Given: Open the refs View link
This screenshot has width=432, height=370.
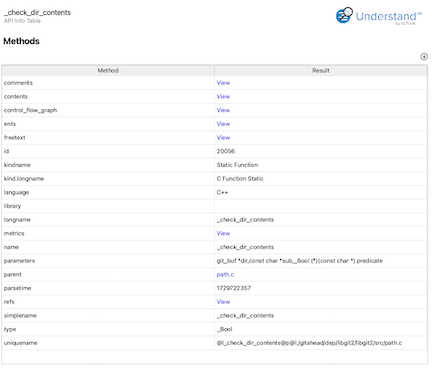Looking at the screenshot, I should pos(223,302).
